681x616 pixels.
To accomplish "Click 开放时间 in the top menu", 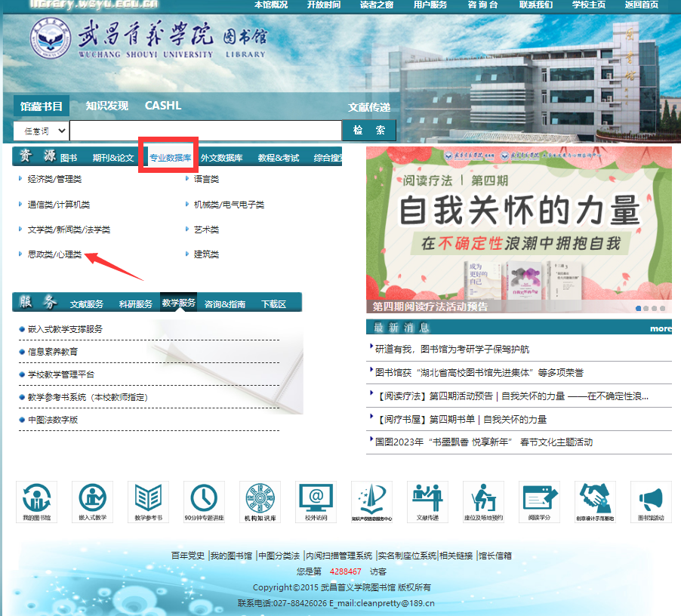I will [323, 5].
